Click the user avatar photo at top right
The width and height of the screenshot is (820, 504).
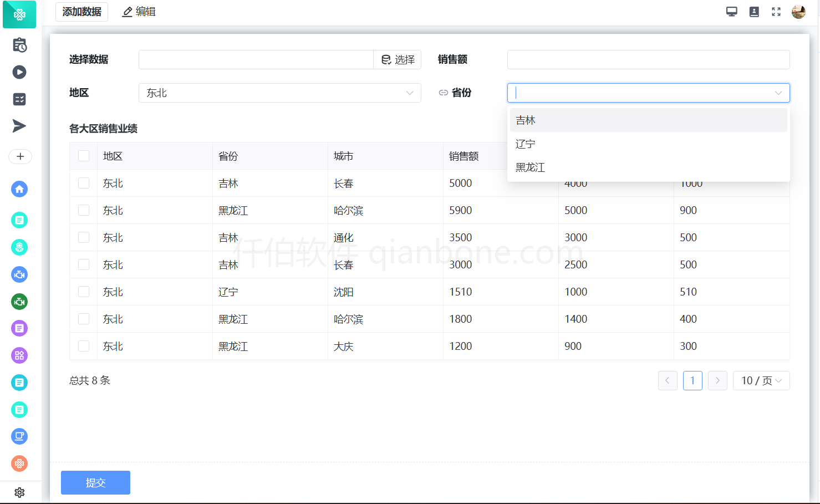point(798,11)
